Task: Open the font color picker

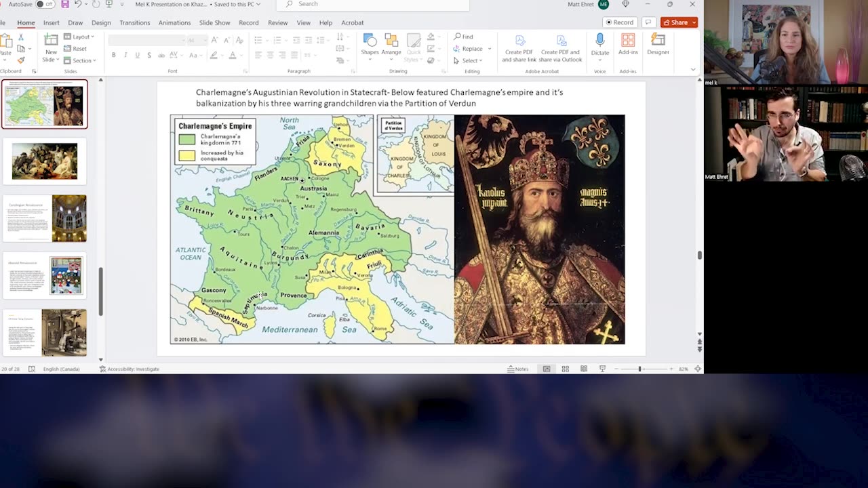Action: pos(232,55)
